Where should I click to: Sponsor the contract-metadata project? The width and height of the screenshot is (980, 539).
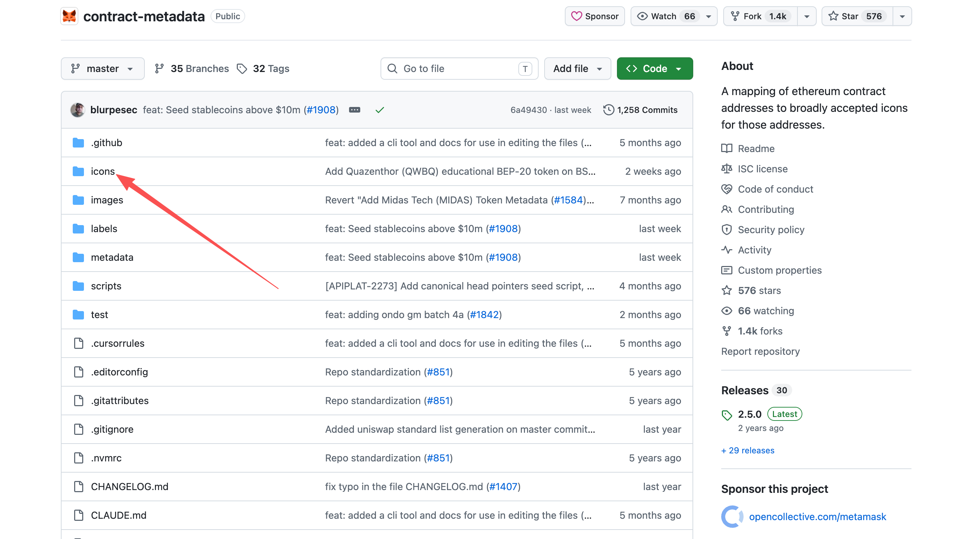tap(595, 16)
